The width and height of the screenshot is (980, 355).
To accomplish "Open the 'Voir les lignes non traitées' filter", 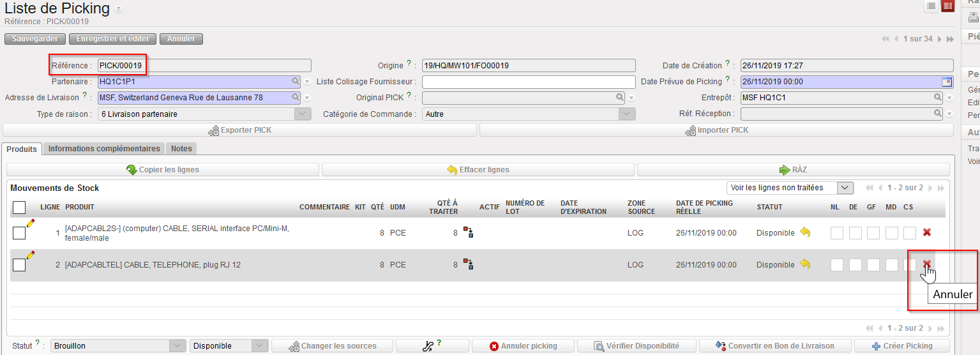I will pos(845,188).
